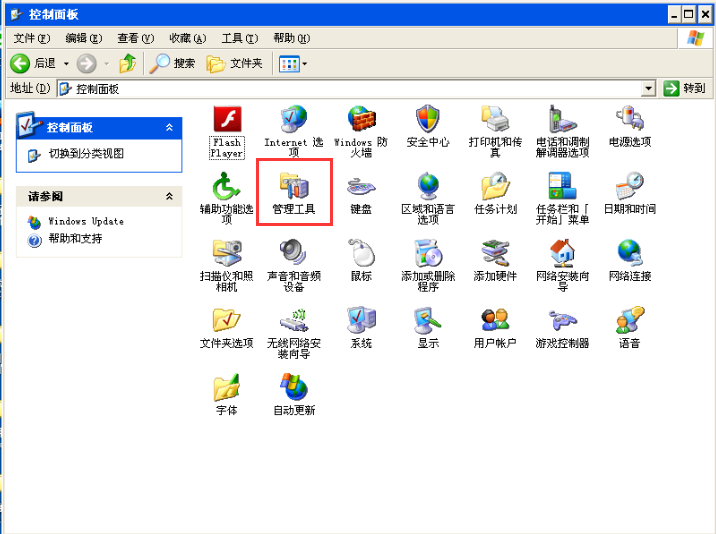Image resolution: width=716 pixels, height=534 pixels.
Task: Collapse the 控制面板 side panel
Action: click(169, 127)
